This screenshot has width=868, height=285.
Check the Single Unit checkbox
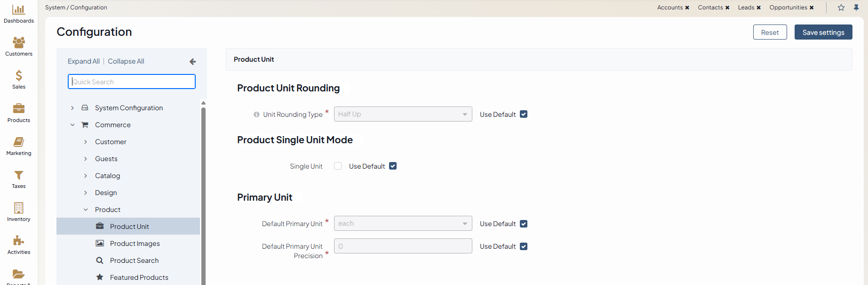[338, 166]
